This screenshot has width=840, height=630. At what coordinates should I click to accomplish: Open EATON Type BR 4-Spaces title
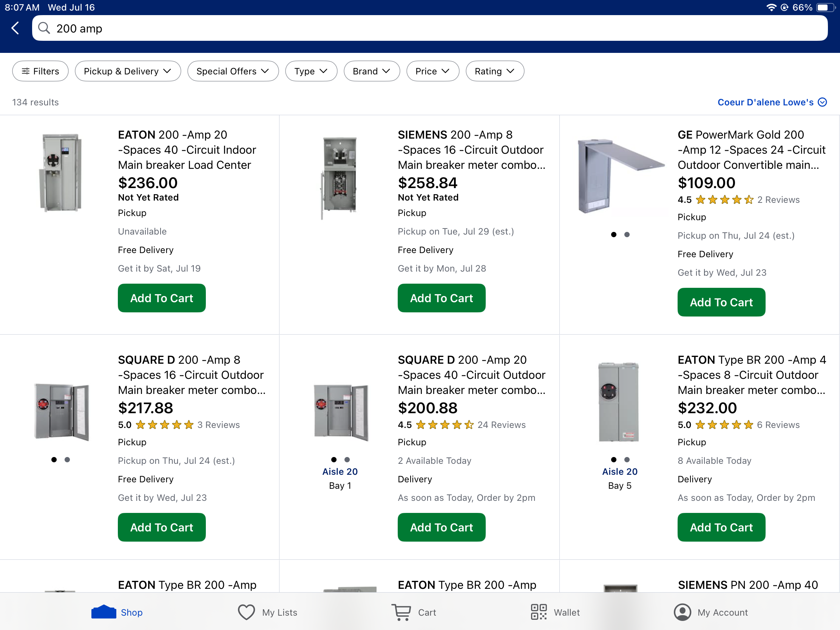(752, 375)
